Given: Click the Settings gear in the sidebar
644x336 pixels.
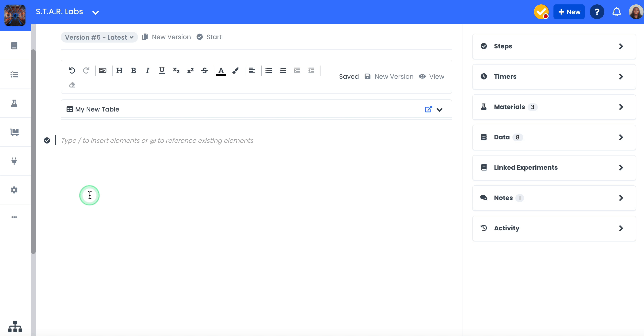Looking at the screenshot, I should (x=14, y=190).
